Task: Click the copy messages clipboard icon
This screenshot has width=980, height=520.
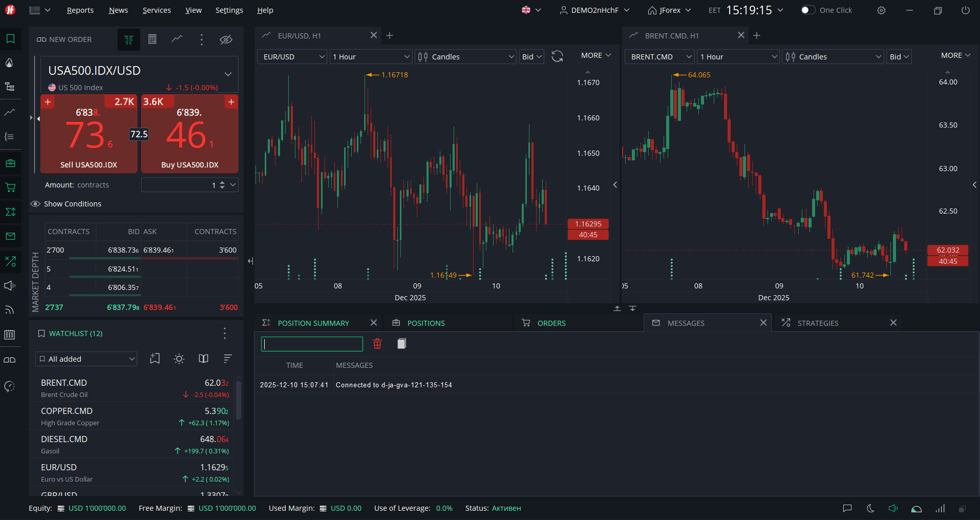Action: (x=402, y=344)
